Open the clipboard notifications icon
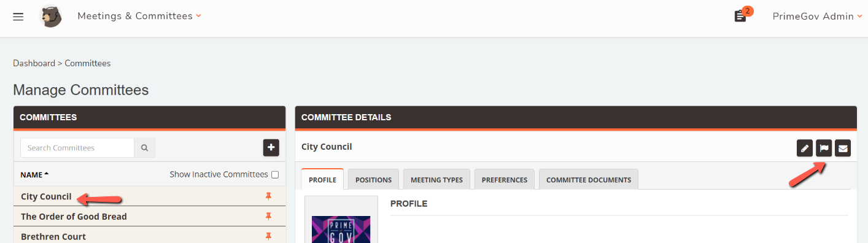The width and height of the screenshot is (868, 243). (x=740, y=17)
